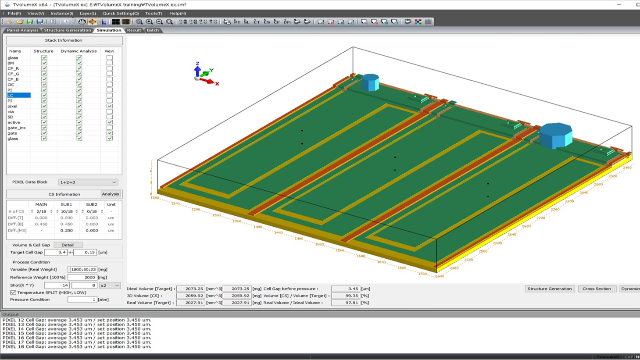Click the Cell Gap before pressure value 3.45
This screenshot has height=360, width=640.
click(345, 289)
